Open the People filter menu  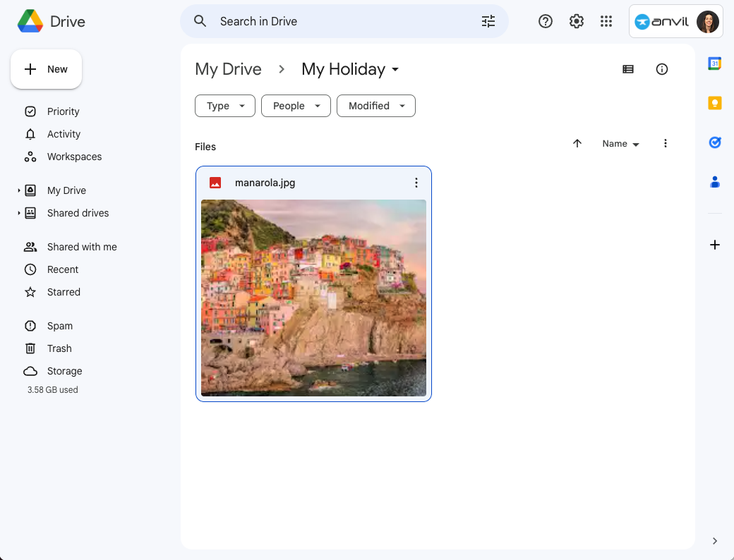pos(296,105)
